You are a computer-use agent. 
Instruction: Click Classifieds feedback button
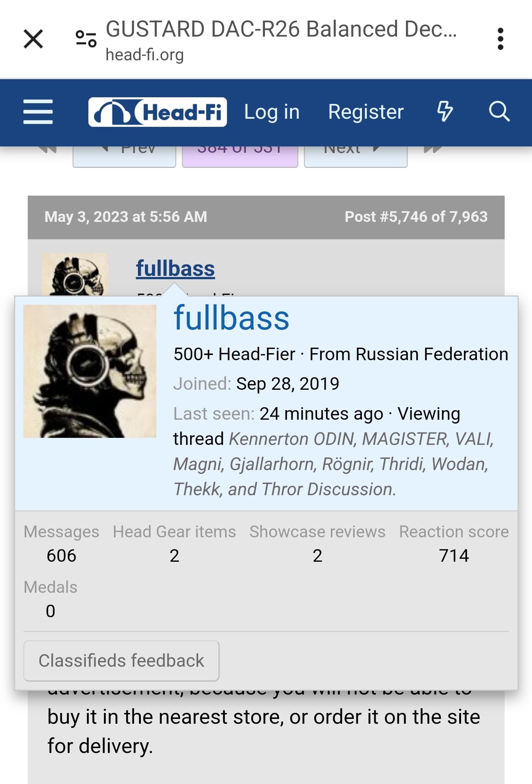point(121,661)
